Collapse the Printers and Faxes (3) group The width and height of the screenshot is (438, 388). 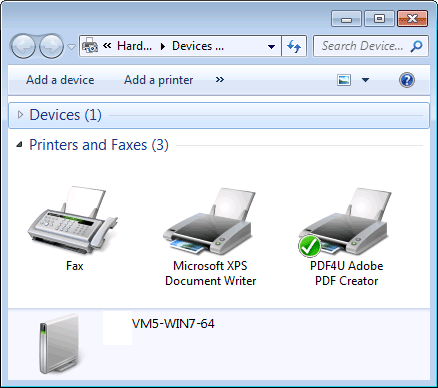coord(20,145)
